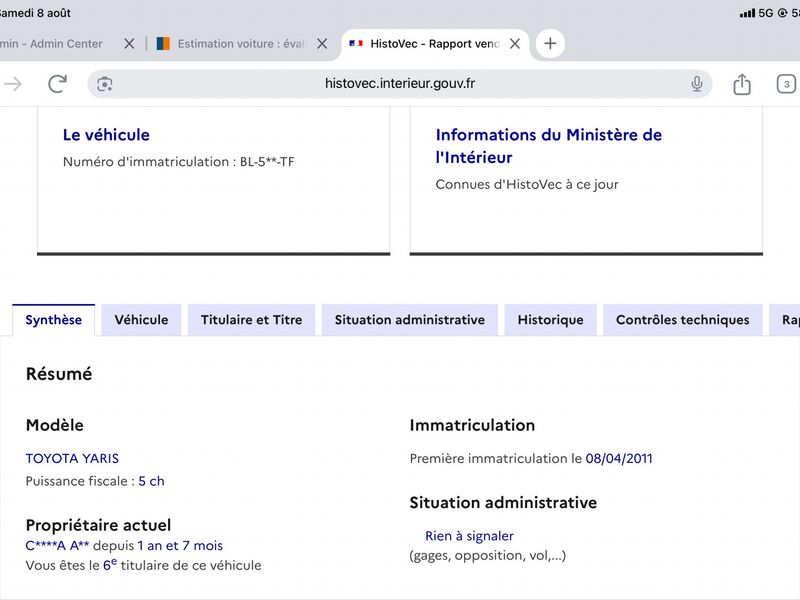Click the Propriétaire actuel heading
800x600 pixels.
point(98,525)
